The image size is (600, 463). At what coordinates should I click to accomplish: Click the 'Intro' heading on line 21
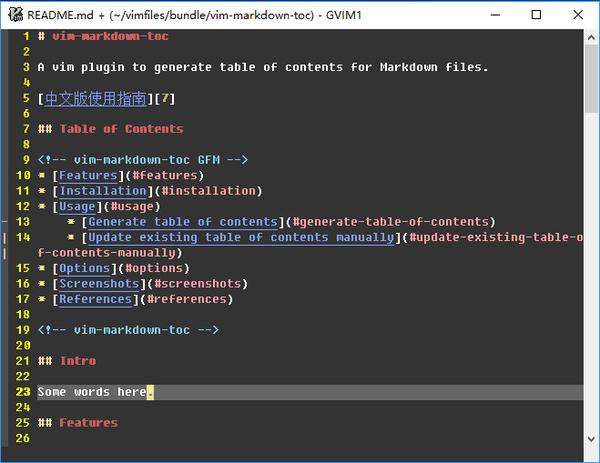[x=78, y=361]
